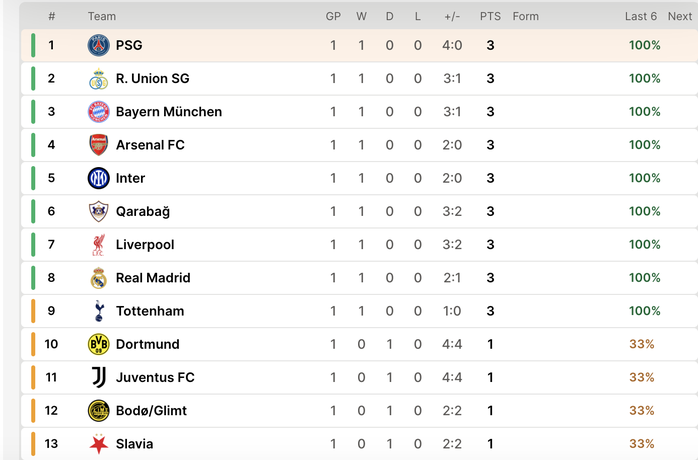Click the Team column header
Image resolution: width=698 pixels, height=460 pixels.
[x=102, y=16]
